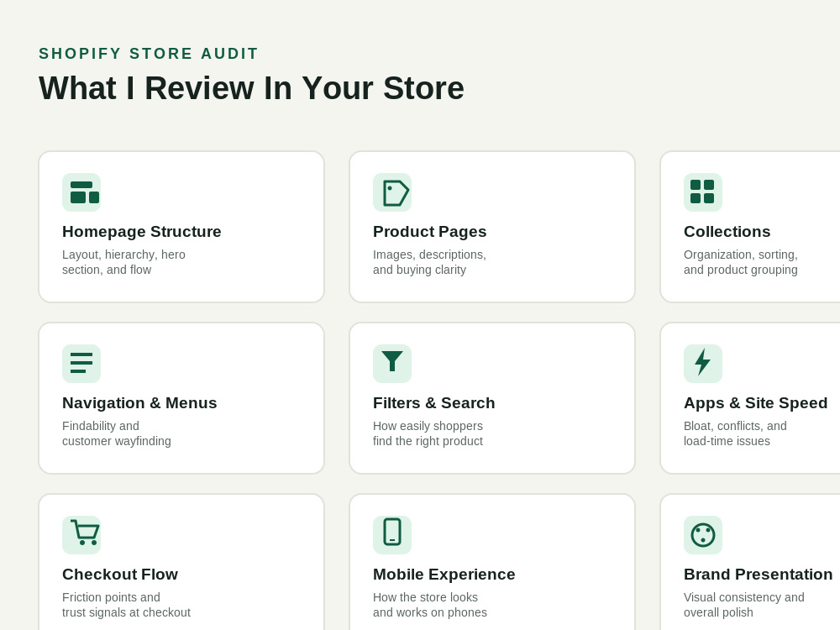Select the Product Pages card title
840x630 pixels.
point(429,232)
